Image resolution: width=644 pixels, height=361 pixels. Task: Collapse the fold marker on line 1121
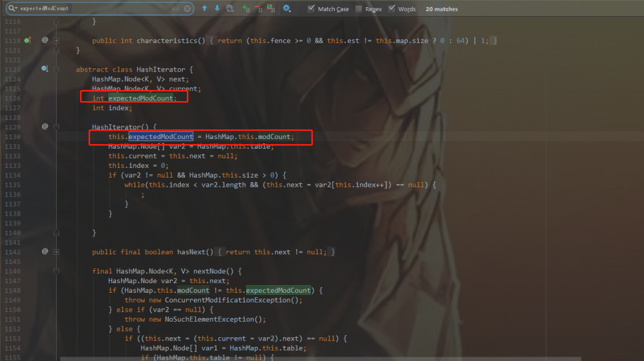56,50
